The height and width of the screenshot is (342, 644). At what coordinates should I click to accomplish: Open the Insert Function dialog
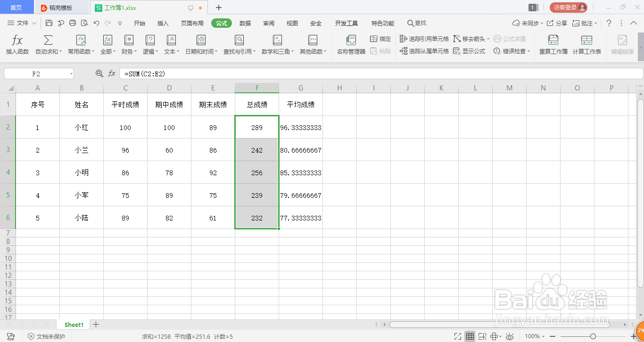tap(17, 45)
